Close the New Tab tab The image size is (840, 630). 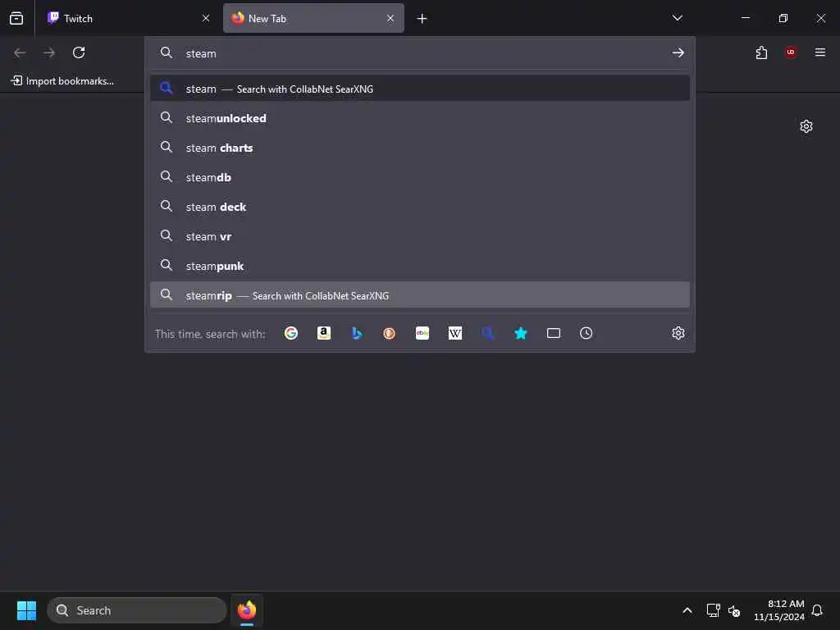(x=390, y=18)
